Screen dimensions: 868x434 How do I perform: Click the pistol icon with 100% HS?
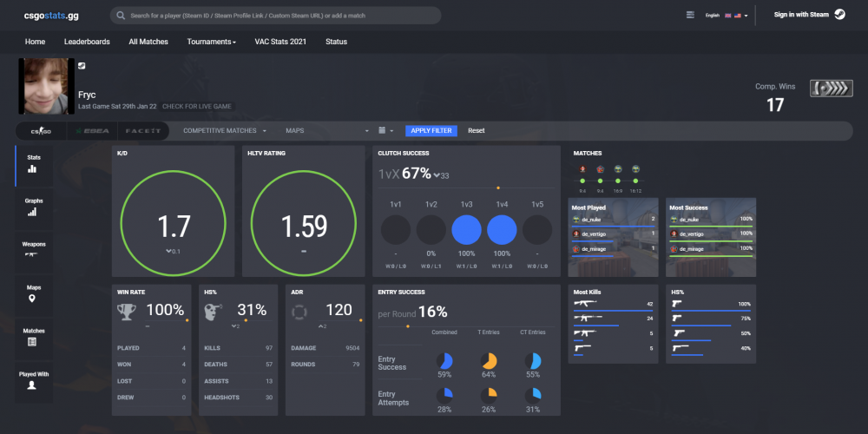point(676,303)
